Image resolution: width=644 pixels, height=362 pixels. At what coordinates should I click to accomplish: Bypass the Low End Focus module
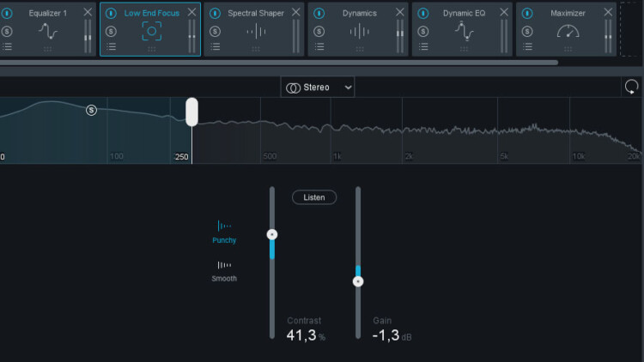click(111, 14)
